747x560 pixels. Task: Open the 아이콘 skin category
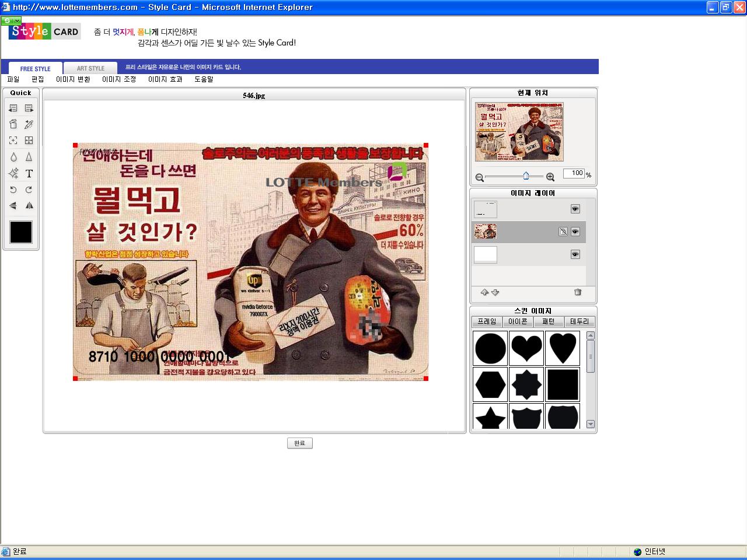(x=518, y=321)
